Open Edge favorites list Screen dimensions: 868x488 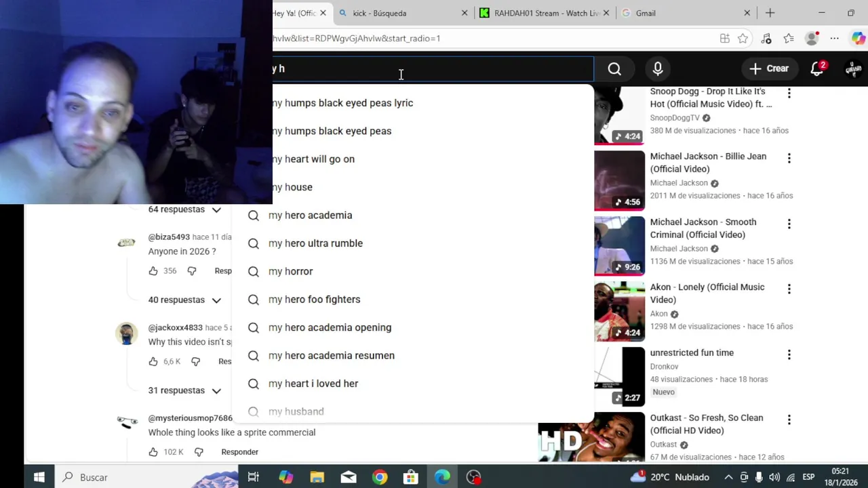789,39
